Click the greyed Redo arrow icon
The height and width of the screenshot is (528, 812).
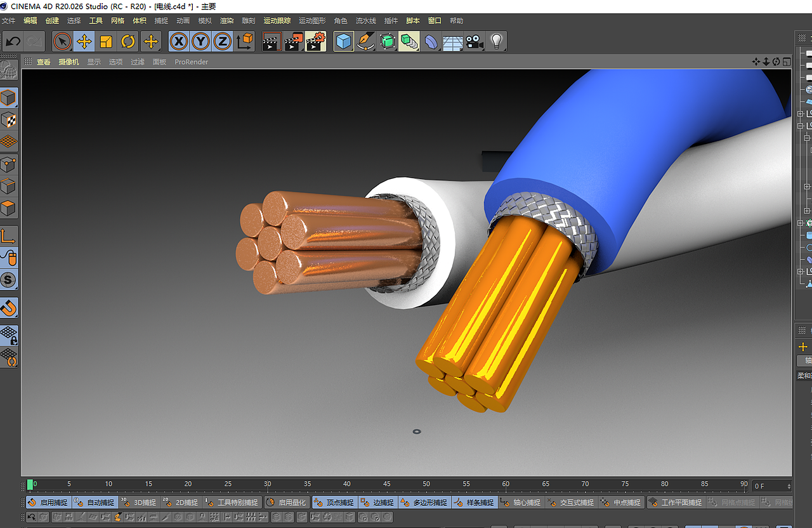pyautogui.click(x=34, y=42)
